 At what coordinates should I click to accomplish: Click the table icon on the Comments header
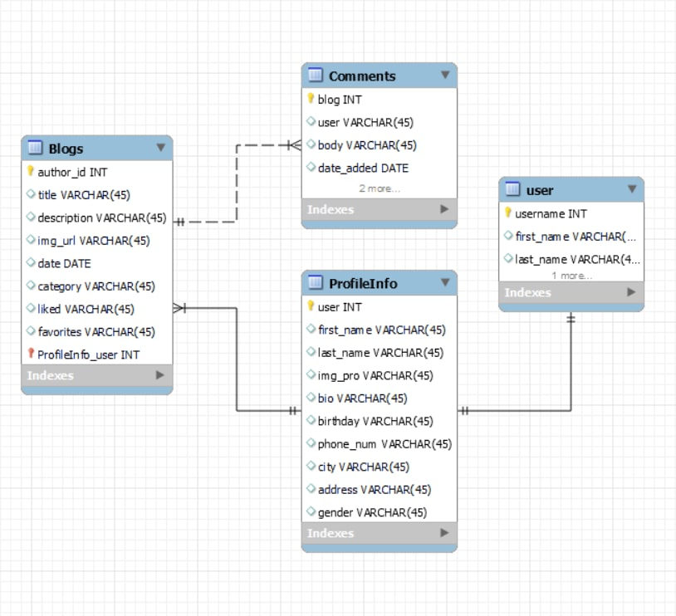tap(316, 75)
